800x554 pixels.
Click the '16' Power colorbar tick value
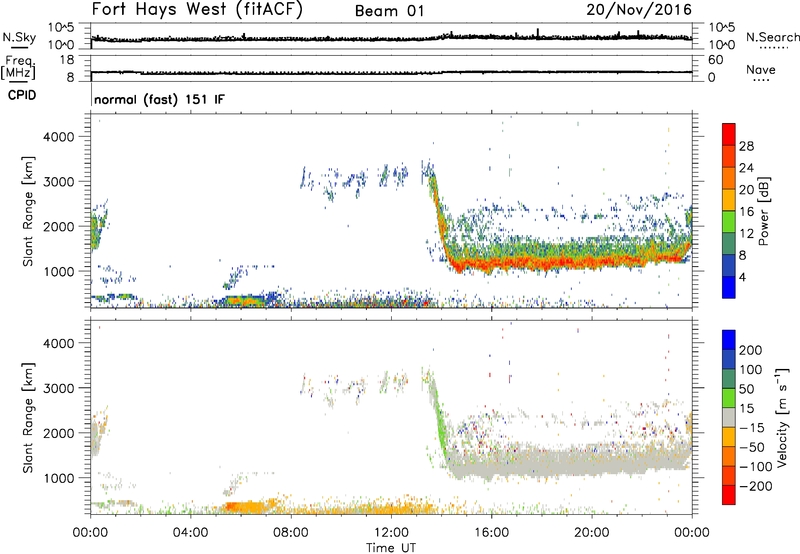(746, 212)
